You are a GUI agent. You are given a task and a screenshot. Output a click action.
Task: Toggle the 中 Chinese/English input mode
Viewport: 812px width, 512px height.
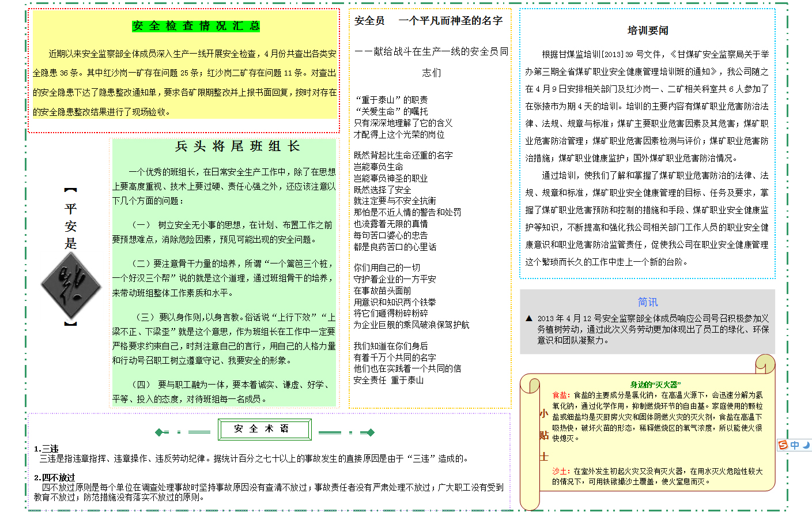point(795,445)
